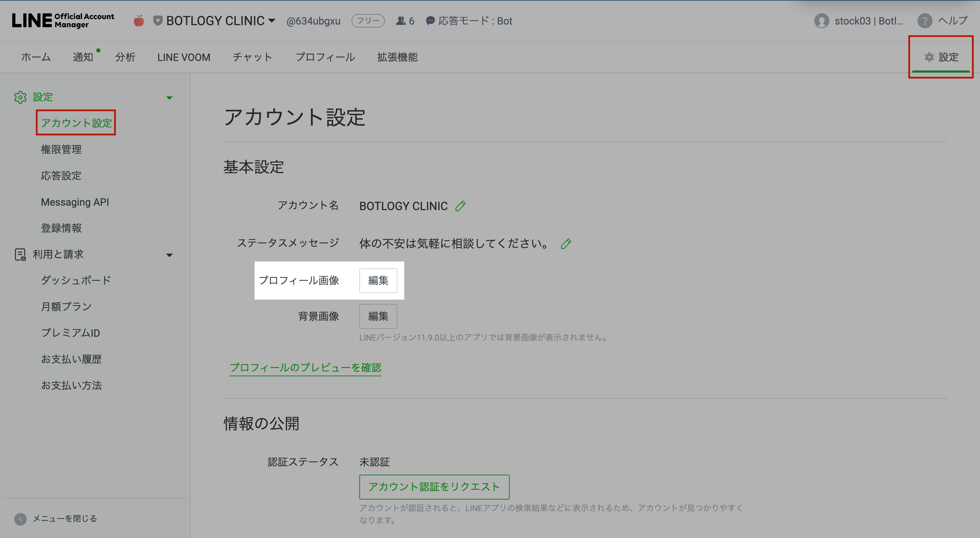The image size is (980, 538).
Task: Switch to the チャット tab
Action: pyautogui.click(x=252, y=57)
